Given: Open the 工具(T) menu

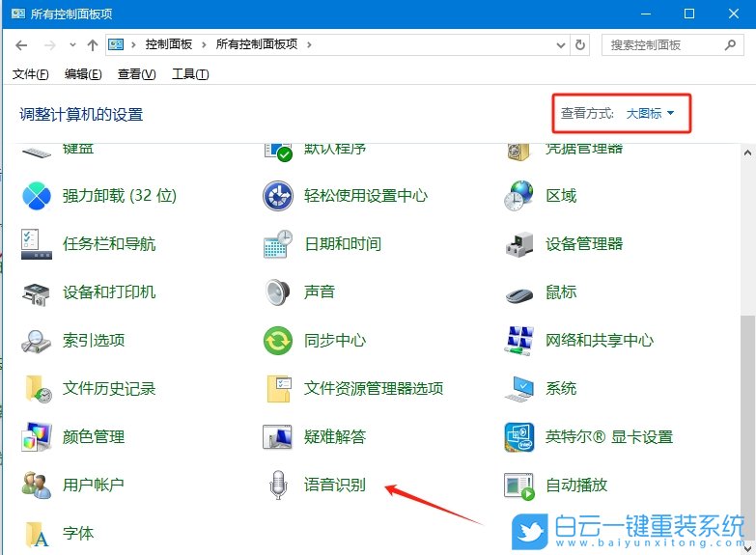Looking at the screenshot, I should 190,73.
